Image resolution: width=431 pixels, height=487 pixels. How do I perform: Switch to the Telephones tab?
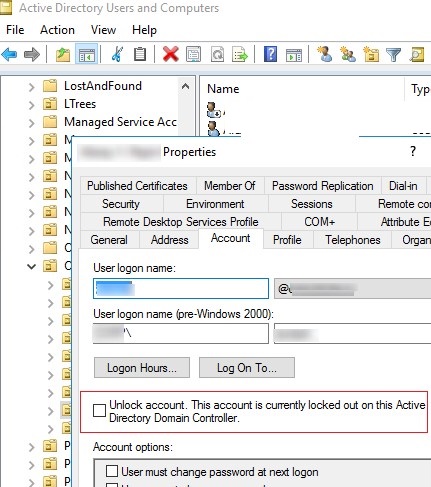[353, 240]
